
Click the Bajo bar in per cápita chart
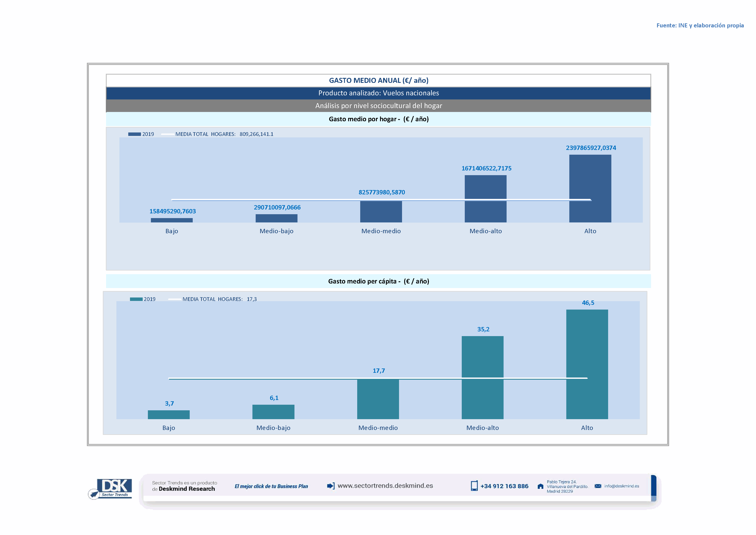pos(169,414)
